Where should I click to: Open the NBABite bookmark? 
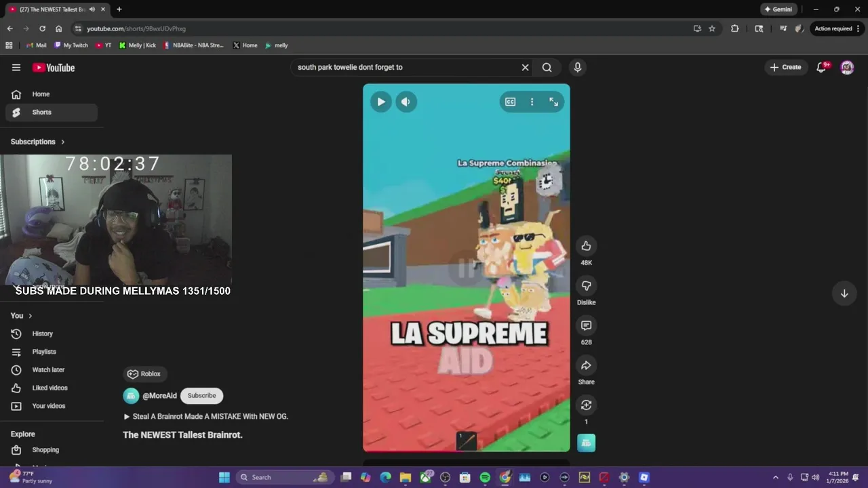194,45
